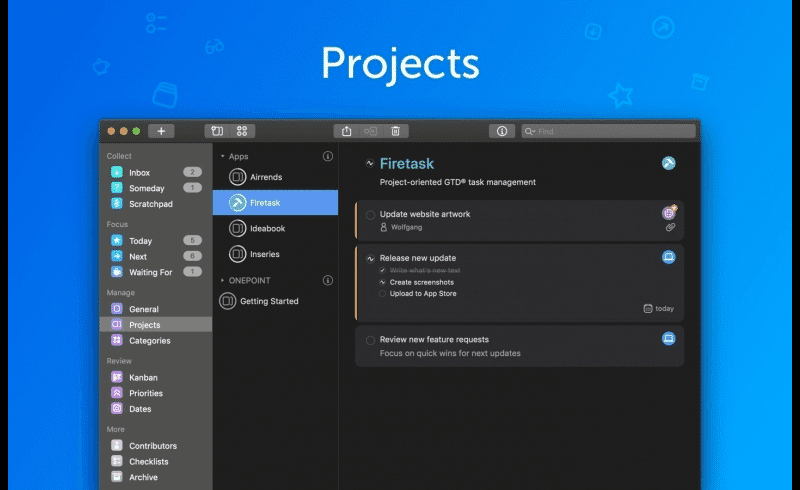Expand the ONEPOINT project group
Image resolution: width=800 pixels, height=490 pixels.
222,280
